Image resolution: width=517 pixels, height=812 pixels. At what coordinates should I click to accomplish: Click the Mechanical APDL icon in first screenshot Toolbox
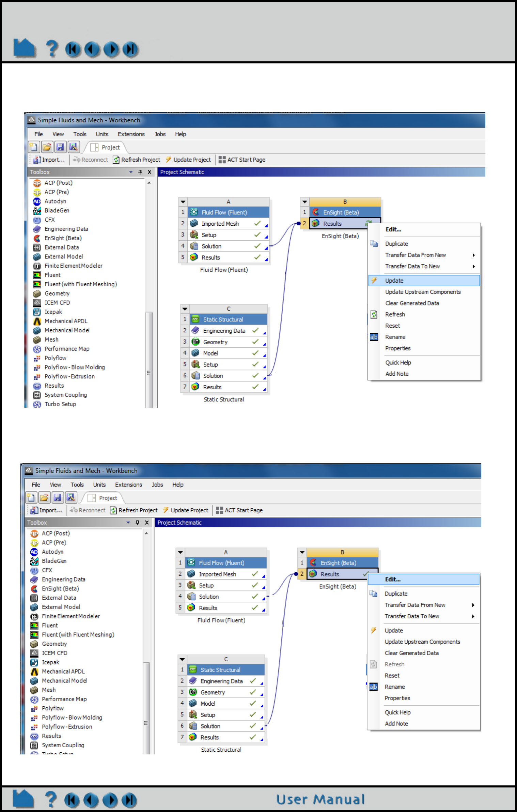[x=37, y=321]
